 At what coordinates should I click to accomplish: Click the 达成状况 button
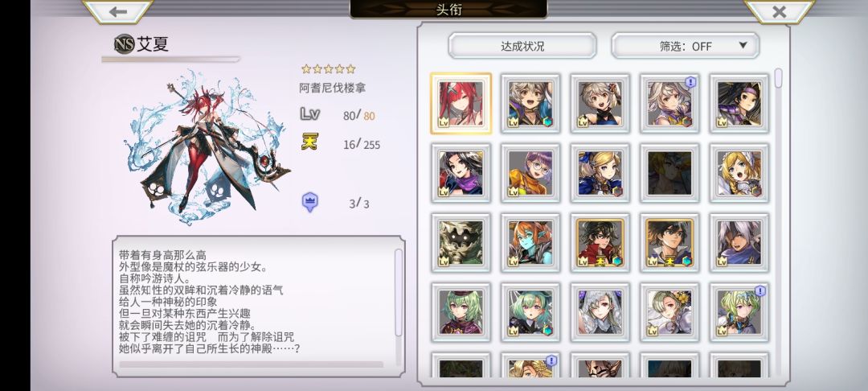(x=522, y=46)
